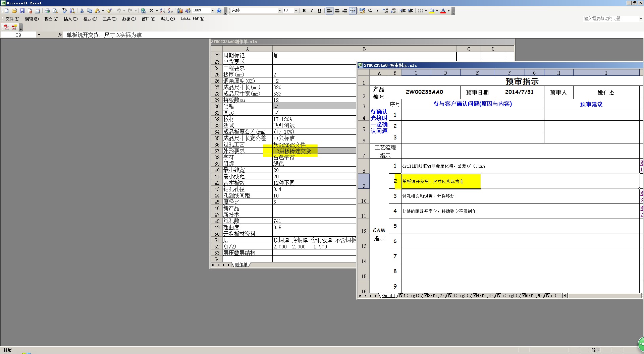The image size is (644, 354).
Task: Open Excel Help with the question mark icon
Action: click(x=219, y=11)
